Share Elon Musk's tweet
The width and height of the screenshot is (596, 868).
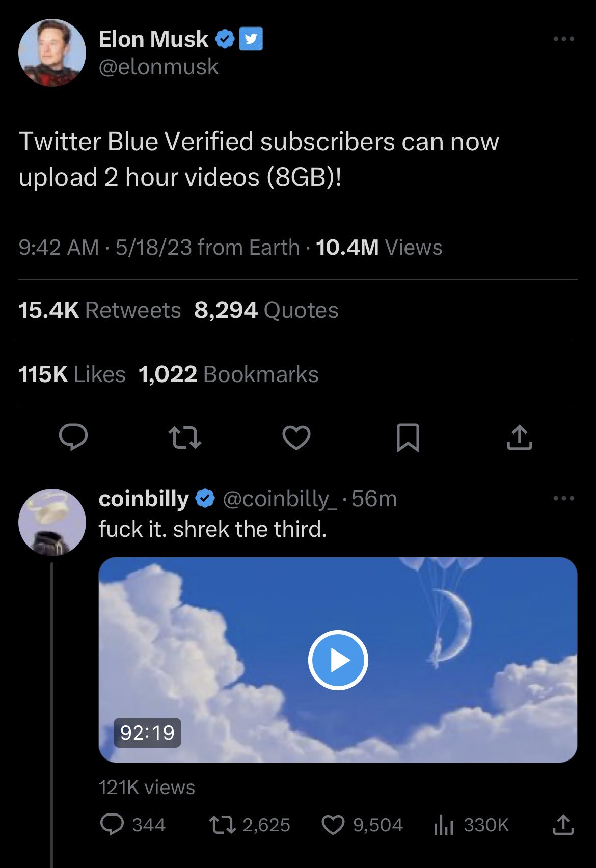(x=519, y=438)
